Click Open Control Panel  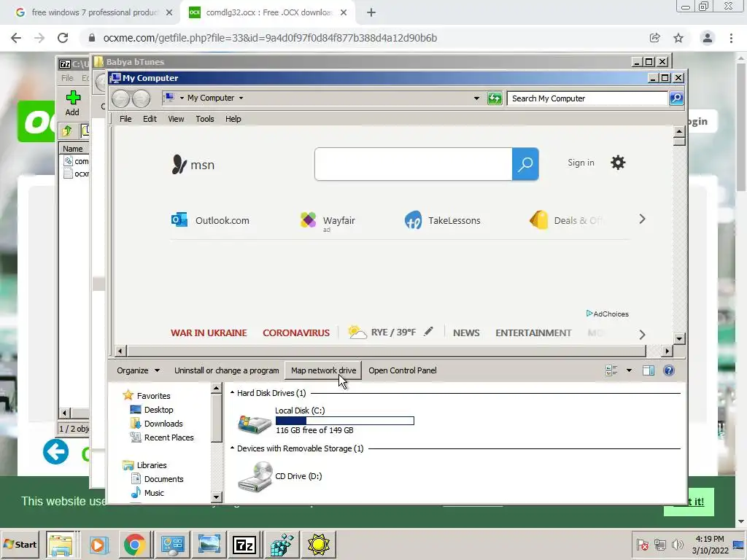[x=403, y=370]
